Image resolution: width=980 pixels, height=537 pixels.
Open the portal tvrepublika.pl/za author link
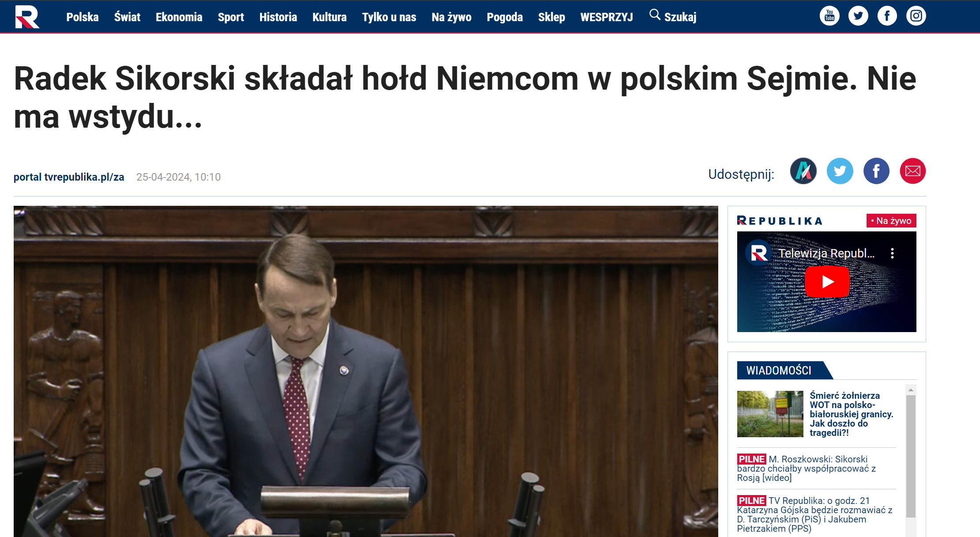click(69, 177)
